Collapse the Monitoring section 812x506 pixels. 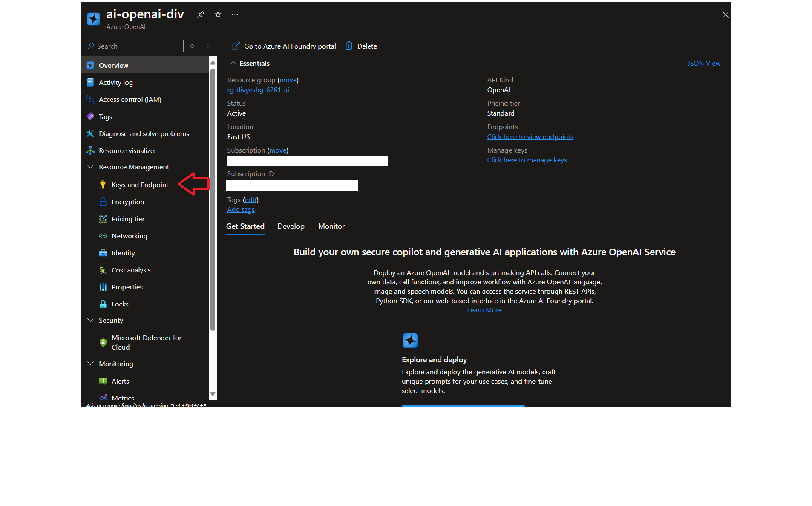90,364
